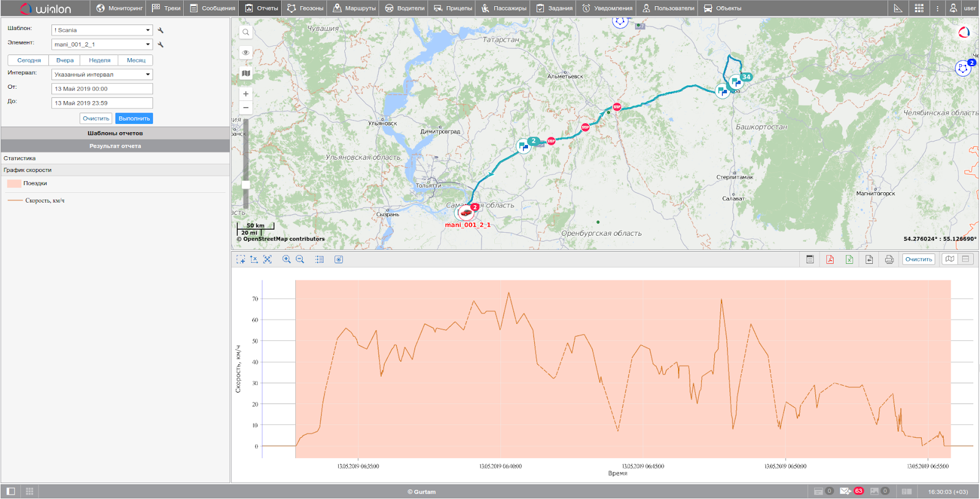Screen dimensions: 980x499
Task: Toggle map visible layers eye icon
Action: (x=246, y=53)
